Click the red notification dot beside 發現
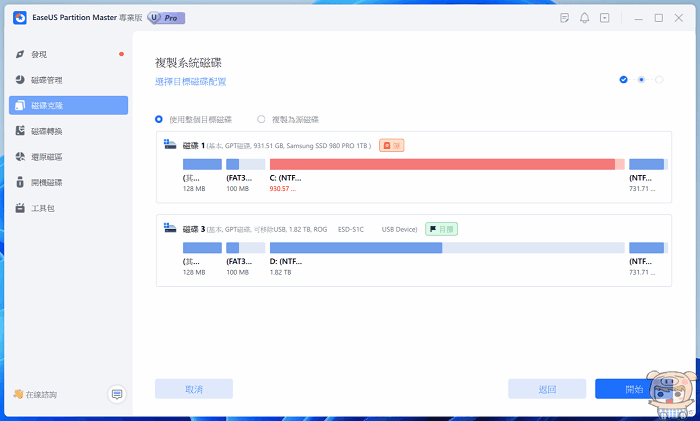Screen dimensions: 700x421 [x=121, y=54]
